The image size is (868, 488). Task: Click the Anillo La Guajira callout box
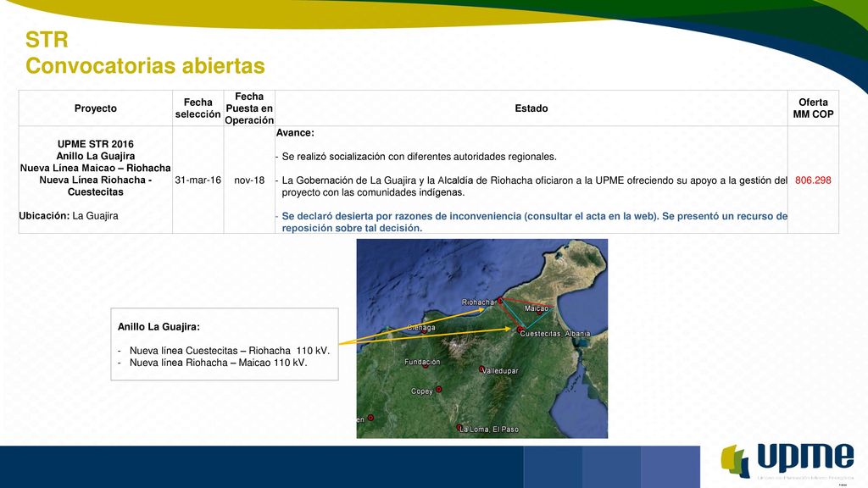[x=224, y=344]
